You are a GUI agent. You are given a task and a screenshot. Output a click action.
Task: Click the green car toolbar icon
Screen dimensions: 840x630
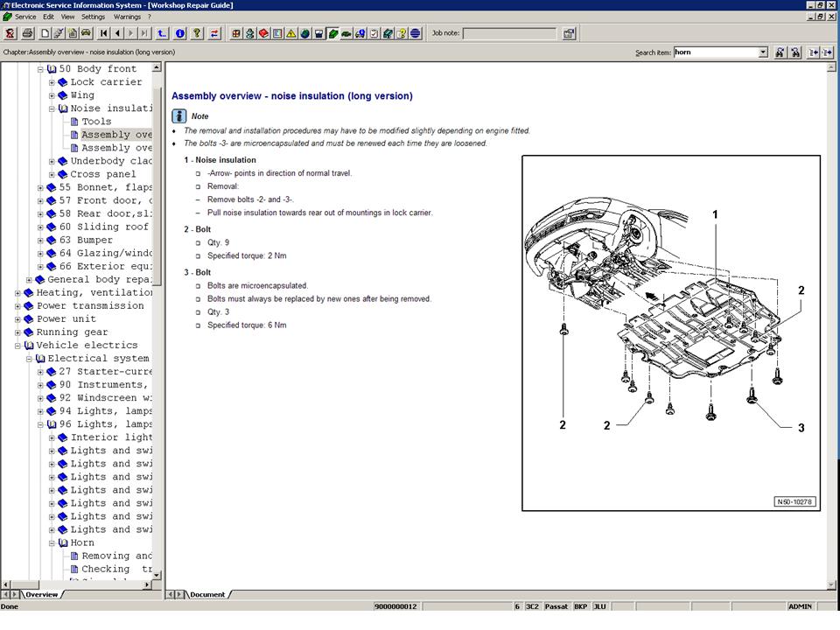click(346, 33)
